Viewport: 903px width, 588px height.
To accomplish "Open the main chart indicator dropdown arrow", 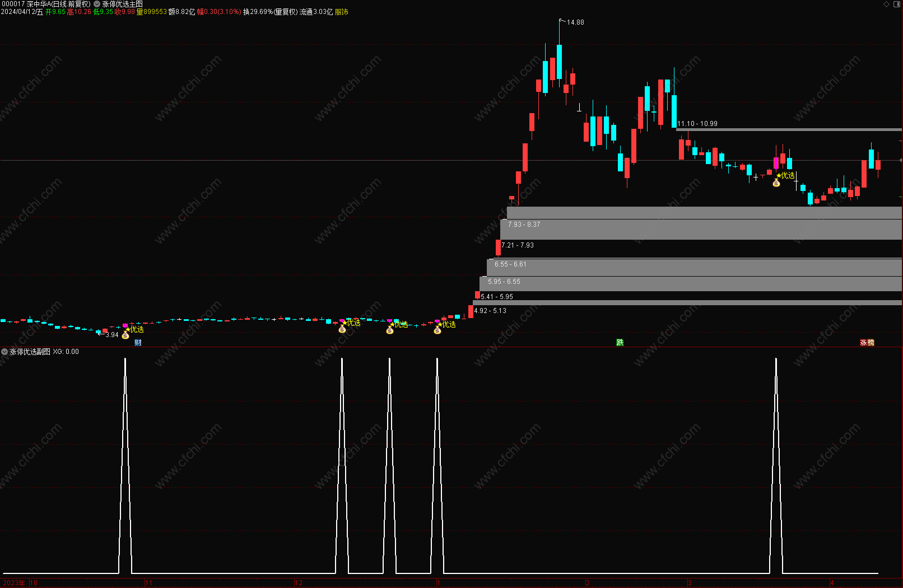I will pos(97,4).
